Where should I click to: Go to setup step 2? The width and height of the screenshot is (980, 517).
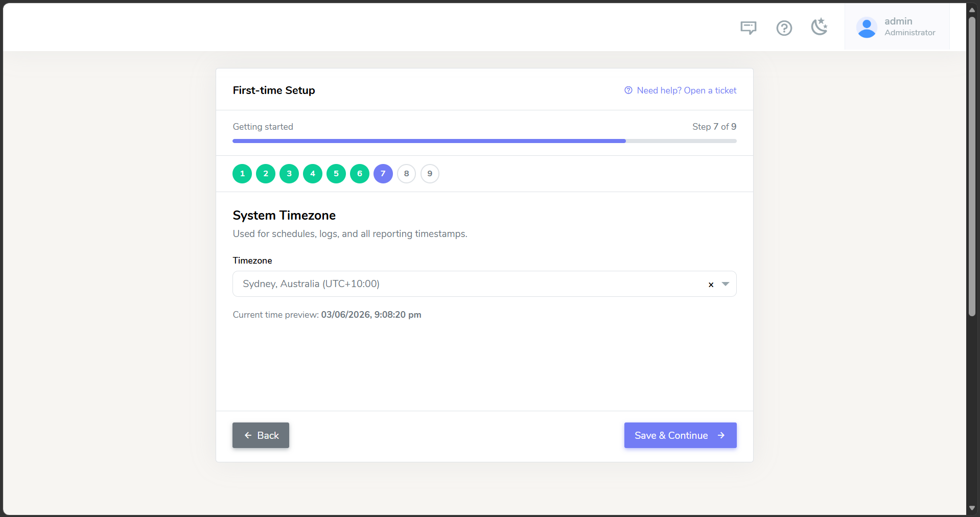(x=266, y=174)
